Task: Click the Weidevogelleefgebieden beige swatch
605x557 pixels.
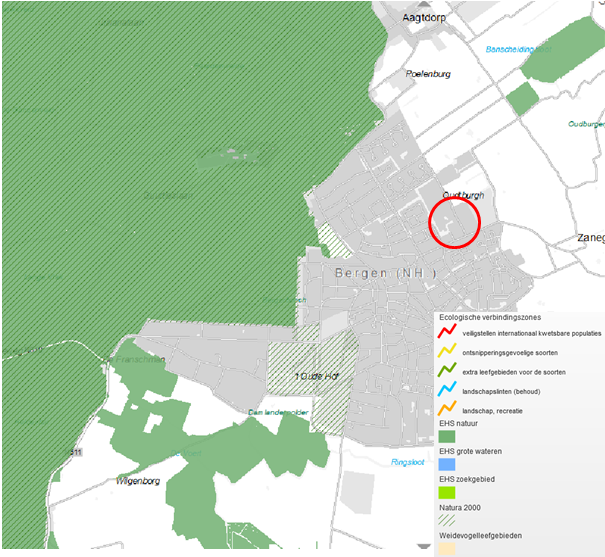Action: [x=446, y=548]
